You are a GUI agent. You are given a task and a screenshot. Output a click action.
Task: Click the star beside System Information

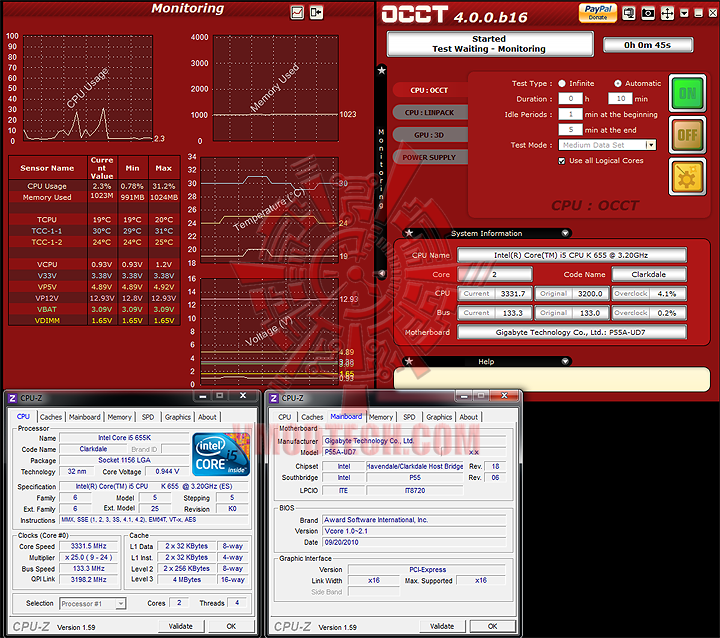pos(409,233)
